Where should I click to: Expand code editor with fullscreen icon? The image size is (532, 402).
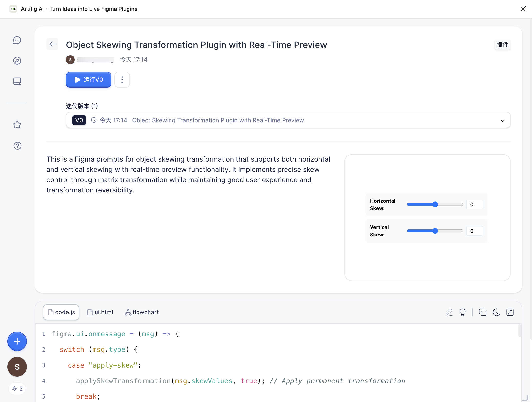(510, 312)
